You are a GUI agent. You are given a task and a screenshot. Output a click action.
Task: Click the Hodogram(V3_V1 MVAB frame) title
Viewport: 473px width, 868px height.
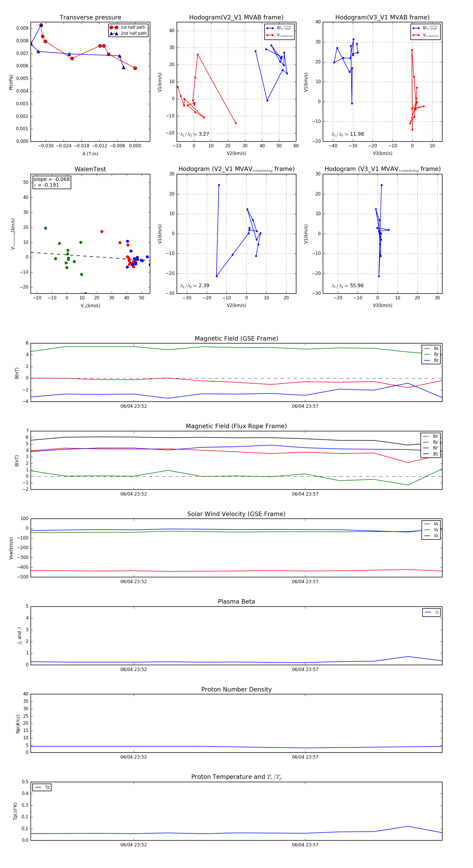pos(382,18)
